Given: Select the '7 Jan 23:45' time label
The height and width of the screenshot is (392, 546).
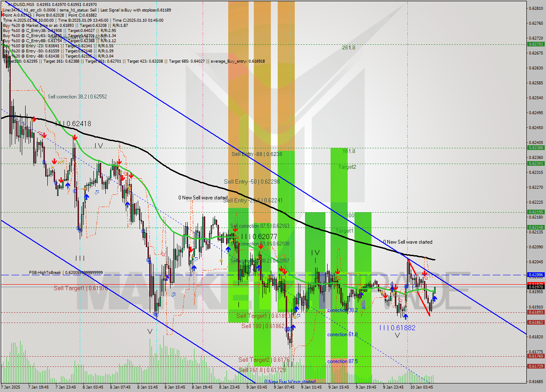Looking at the screenshot, I should tap(66, 387).
